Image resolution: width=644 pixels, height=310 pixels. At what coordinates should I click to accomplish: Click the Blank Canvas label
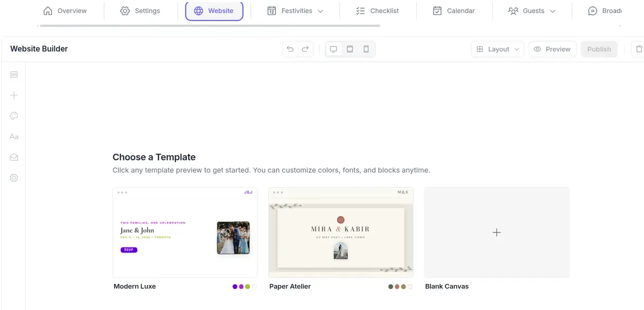click(x=447, y=287)
